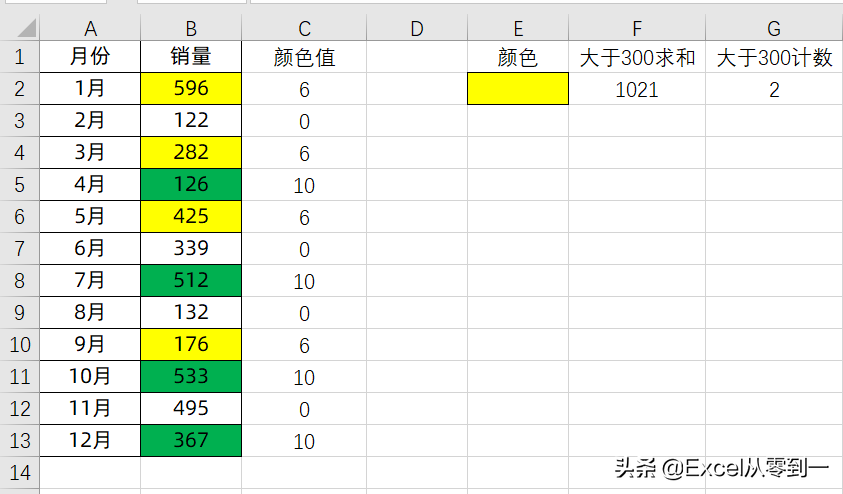843x494 pixels.
Task: Click the 月份 header cell
Action: pyautogui.click(x=90, y=57)
